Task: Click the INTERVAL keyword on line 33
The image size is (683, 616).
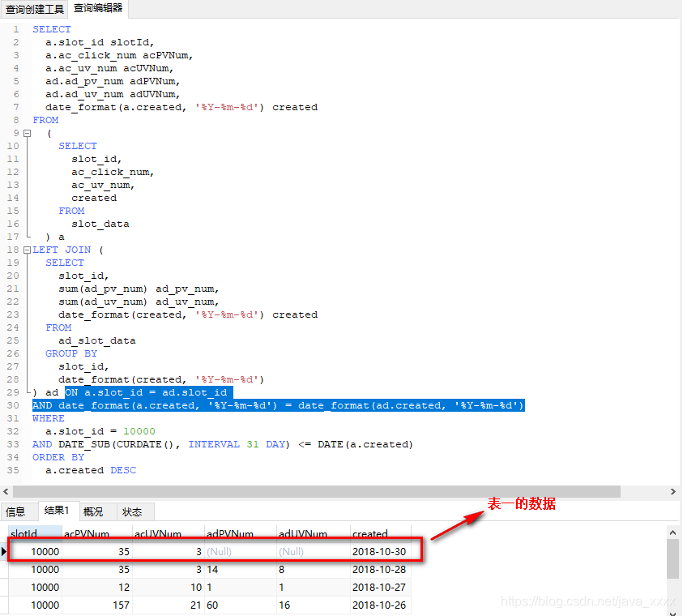Action: point(214,444)
